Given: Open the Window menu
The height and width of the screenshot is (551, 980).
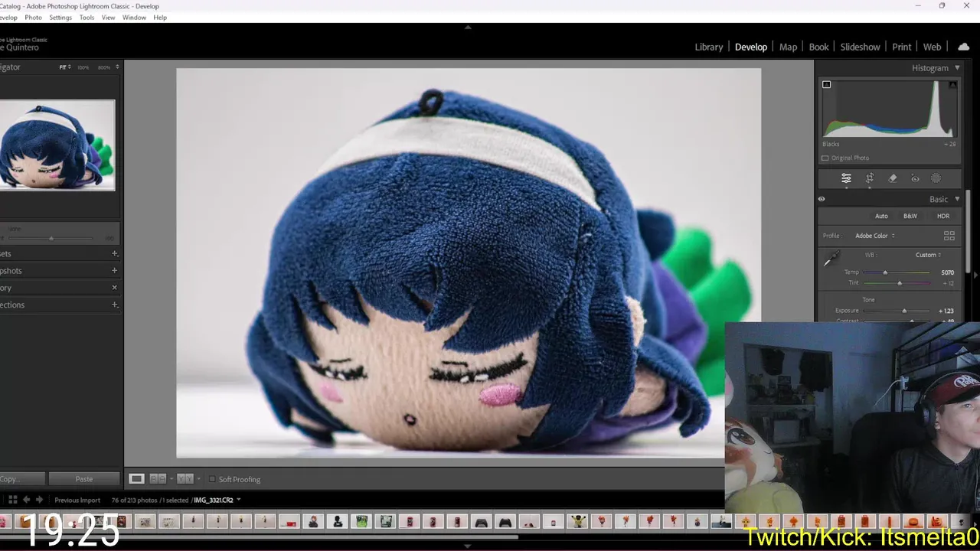Looking at the screenshot, I should 134,18.
